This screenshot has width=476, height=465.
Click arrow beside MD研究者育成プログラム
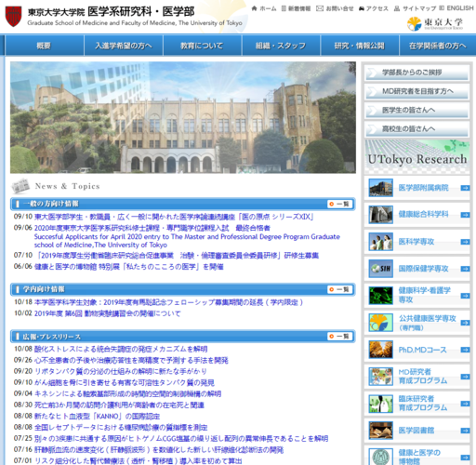[x=465, y=377]
